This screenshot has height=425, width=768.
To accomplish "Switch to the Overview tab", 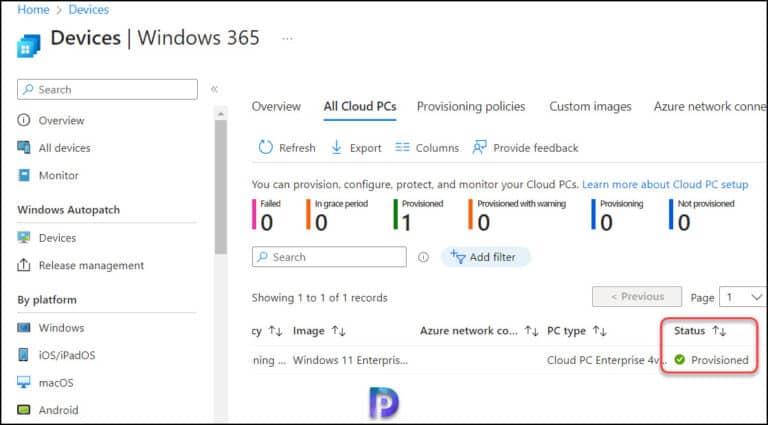I will click(276, 106).
